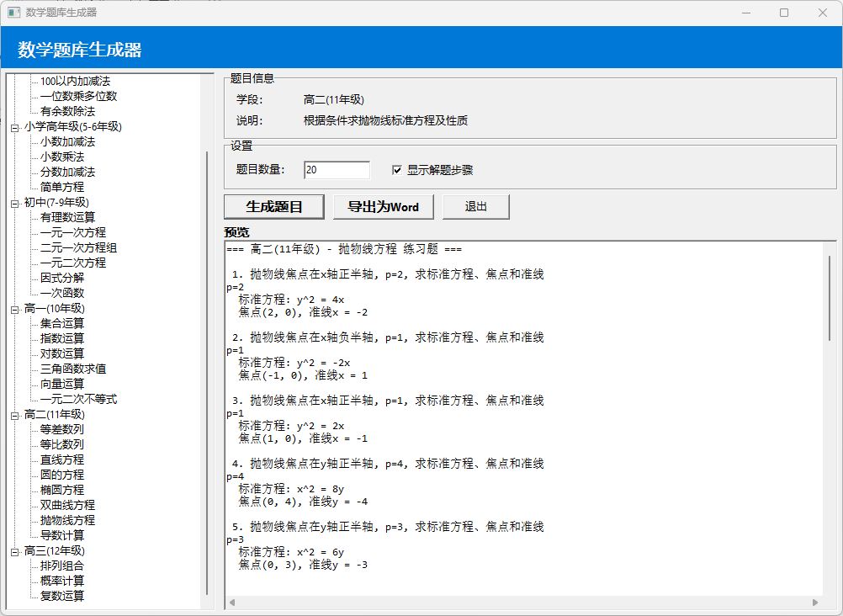Collapse the 初中(7-9年级) tree node
843x616 pixels.
14,204
